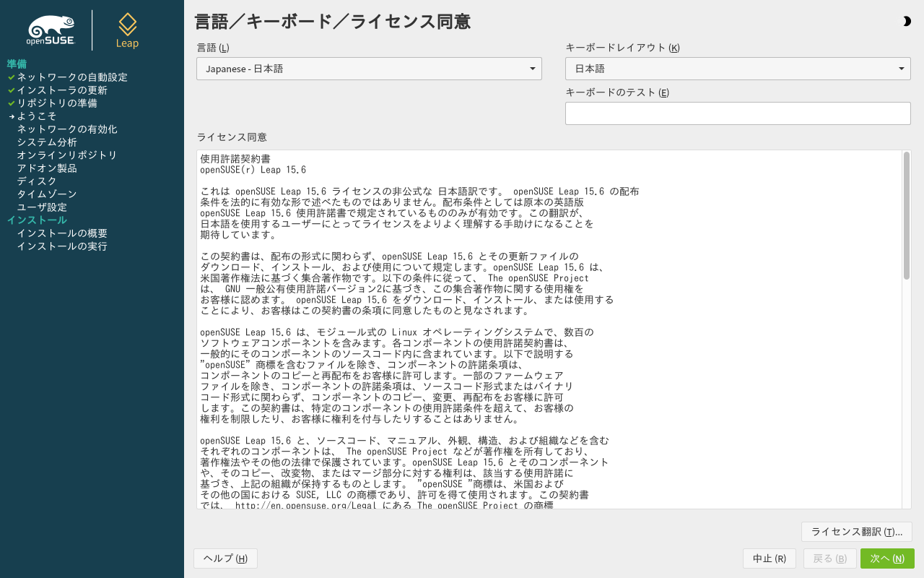Viewport: 924px width, 578px height.
Task: Click the greyed 戻る button
Action: pos(829,558)
